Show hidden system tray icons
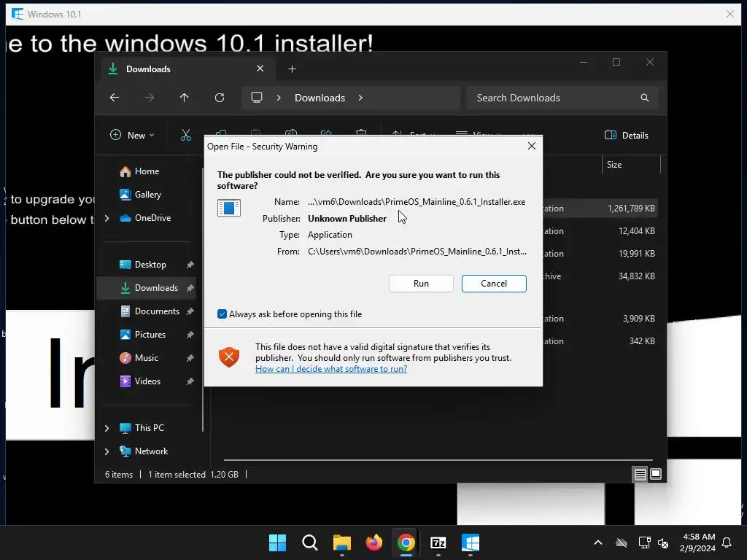This screenshot has height=560, width=747. (x=598, y=542)
